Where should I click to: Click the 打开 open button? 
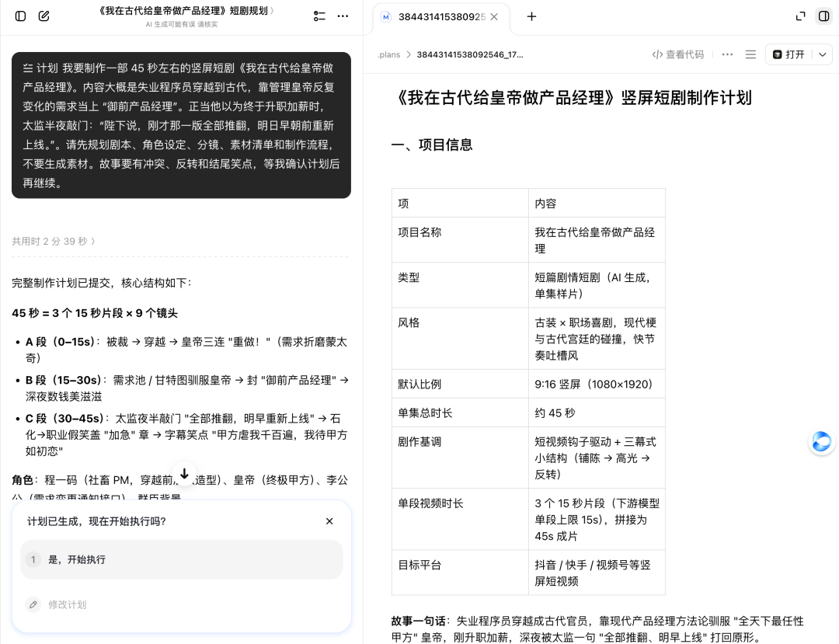coord(789,54)
